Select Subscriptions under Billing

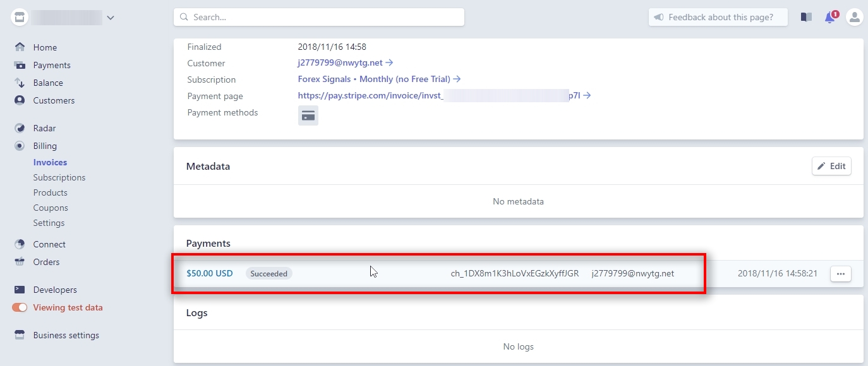click(x=59, y=177)
